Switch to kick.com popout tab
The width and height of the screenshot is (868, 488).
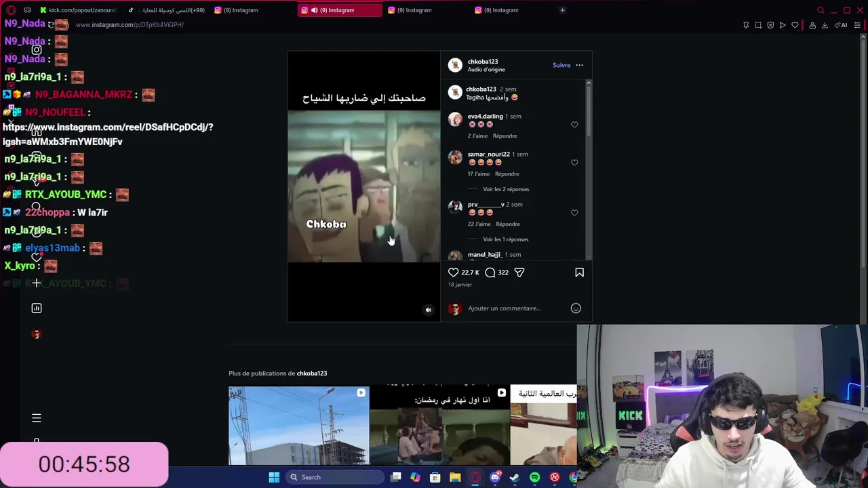click(x=78, y=10)
